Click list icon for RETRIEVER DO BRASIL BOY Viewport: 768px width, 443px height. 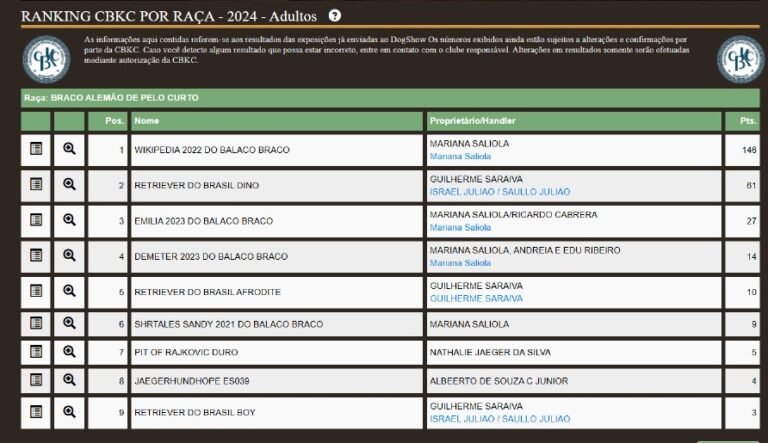click(36, 412)
